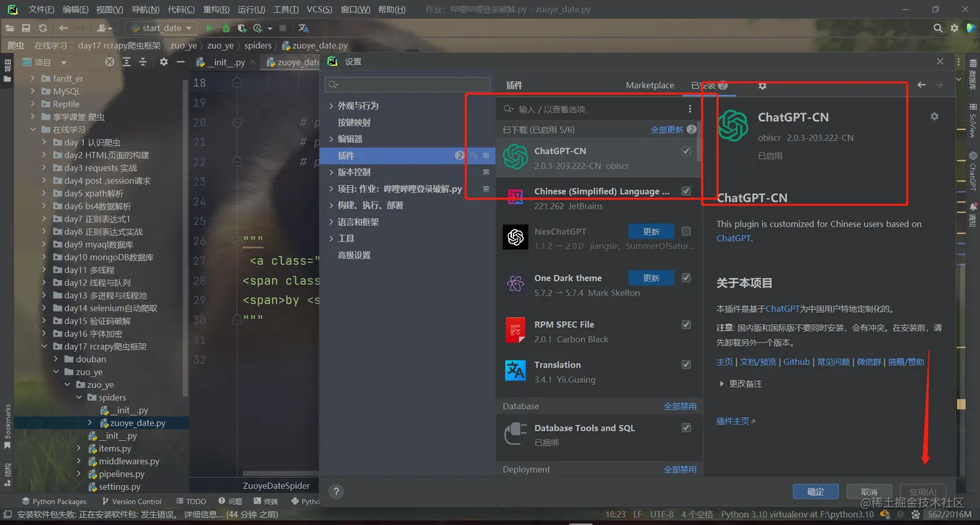Click Expand All icon in Project panel
The width and height of the screenshot is (980, 525).
(x=126, y=62)
